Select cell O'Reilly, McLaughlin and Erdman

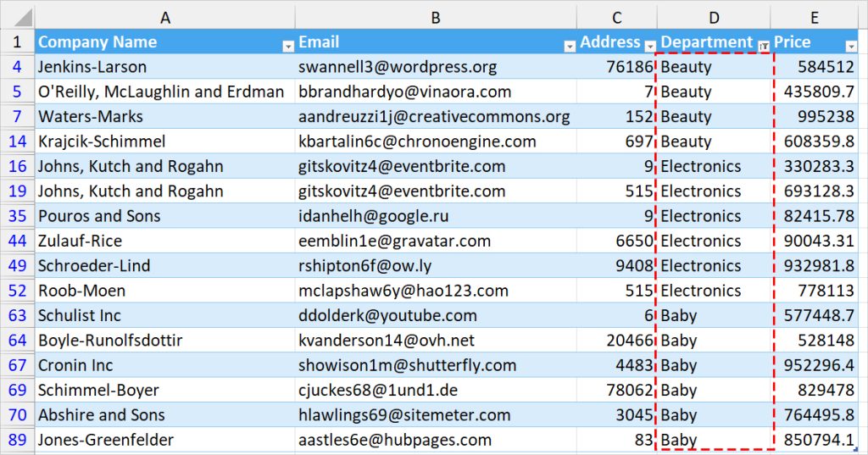coord(165,92)
